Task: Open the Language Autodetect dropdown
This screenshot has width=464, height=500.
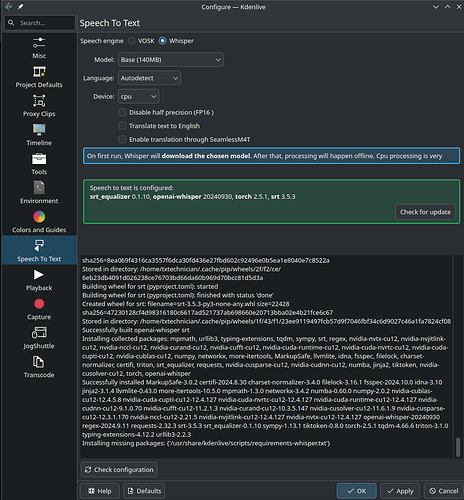Action: point(149,78)
